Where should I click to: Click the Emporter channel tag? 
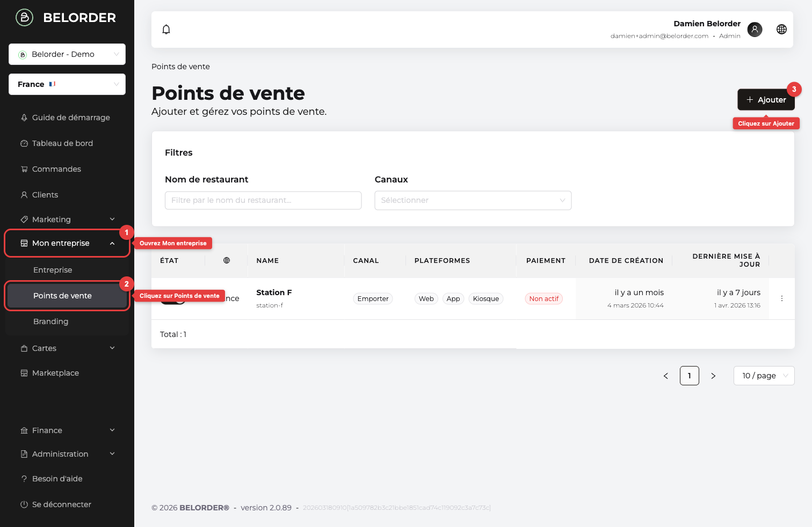point(373,299)
